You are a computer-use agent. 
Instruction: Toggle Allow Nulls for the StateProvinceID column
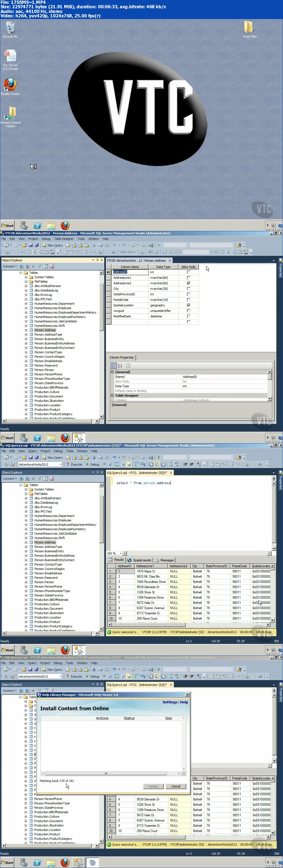pos(189,294)
